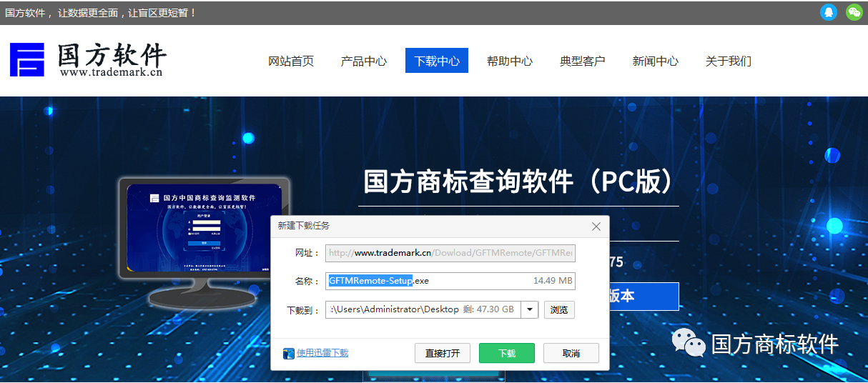
Task: Click the green WeChat icon in top bar
Action: [x=854, y=12]
